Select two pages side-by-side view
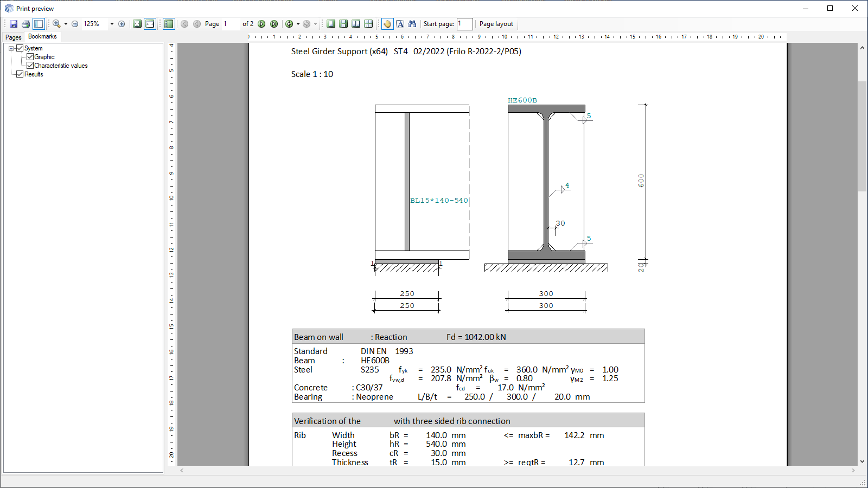Screen dimensions: 868x488 pos(356,24)
